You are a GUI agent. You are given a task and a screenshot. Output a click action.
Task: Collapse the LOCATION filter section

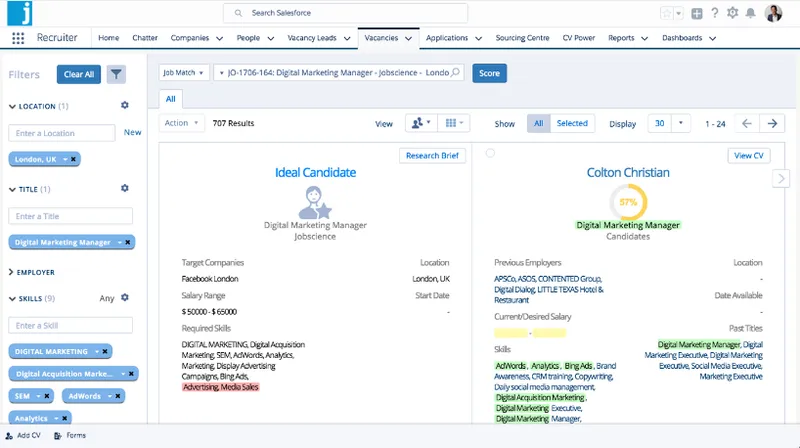click(12, 107)
